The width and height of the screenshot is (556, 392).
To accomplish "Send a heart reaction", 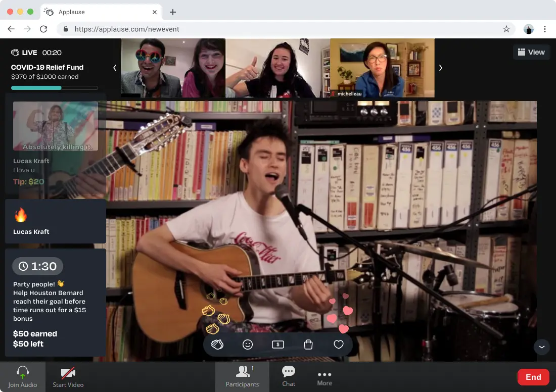I will [x=339, y=345].
